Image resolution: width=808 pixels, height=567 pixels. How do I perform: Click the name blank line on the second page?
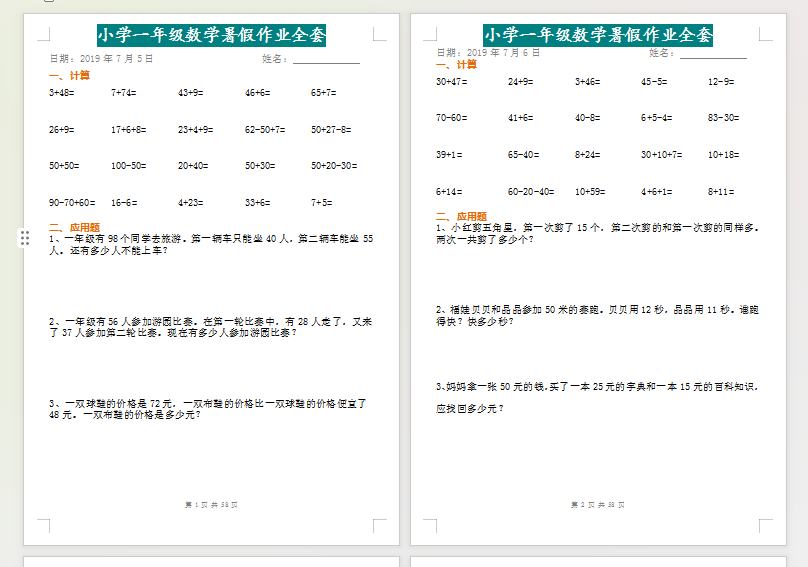713,54
